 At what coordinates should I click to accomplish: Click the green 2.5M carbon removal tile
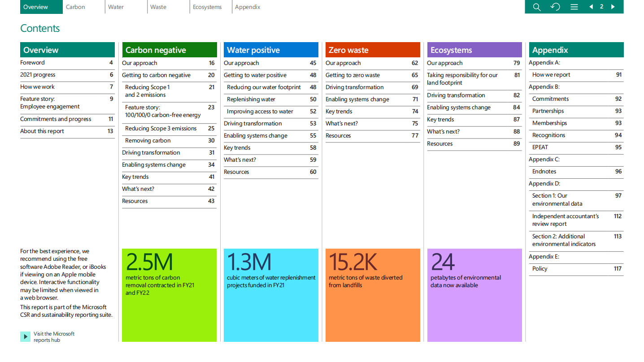(169, 295)
